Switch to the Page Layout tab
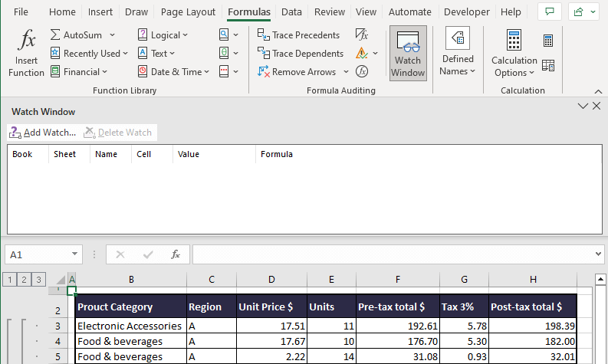608x364 pixels. click(x=188, y=12)
